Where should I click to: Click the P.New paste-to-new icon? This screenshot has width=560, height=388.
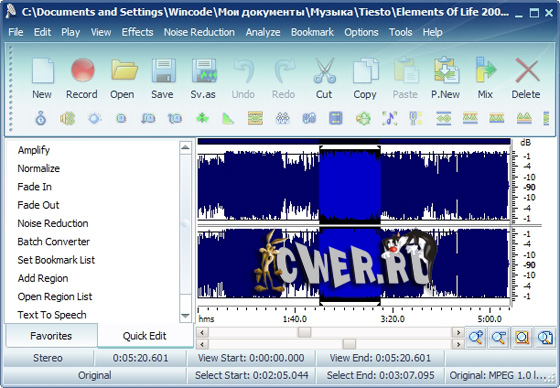coord(446,79)
